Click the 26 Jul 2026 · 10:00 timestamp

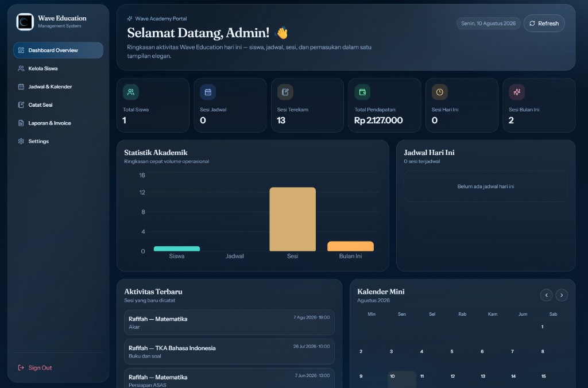[x=311, y=347]
